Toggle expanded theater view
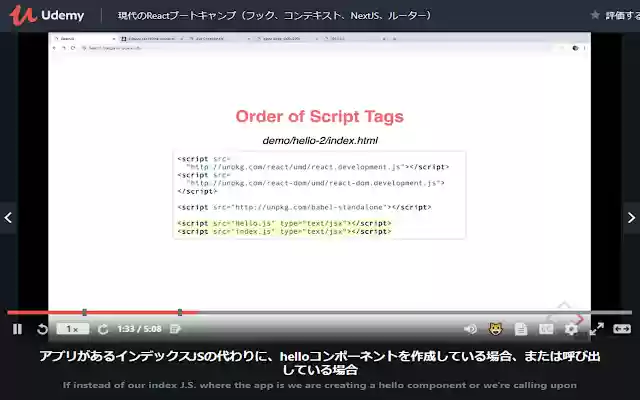 622,329
